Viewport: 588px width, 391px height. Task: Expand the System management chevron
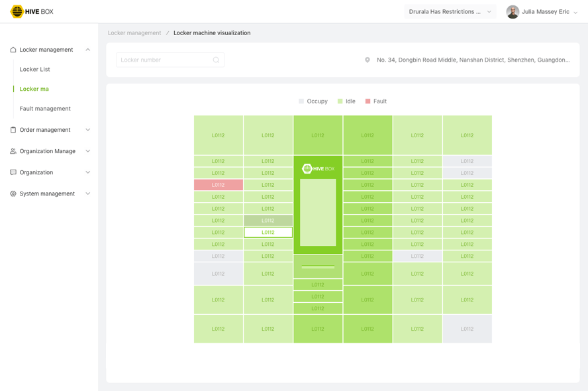(88, 194)
